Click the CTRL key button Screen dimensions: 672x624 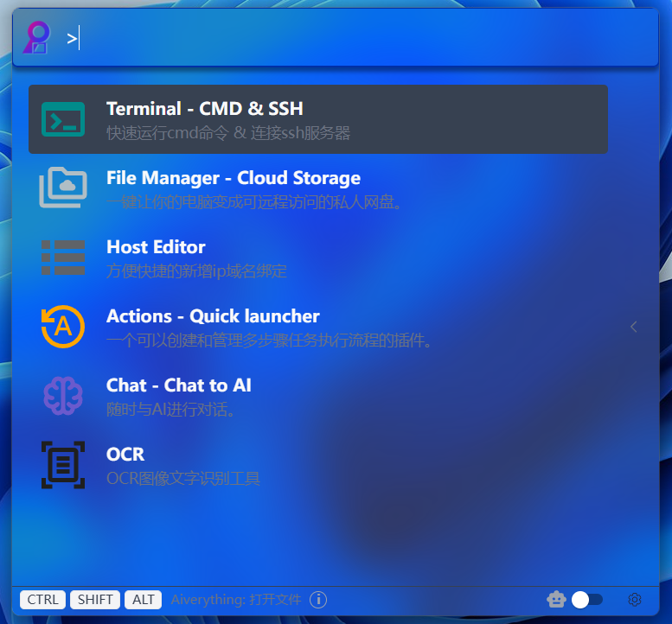tap(42, 600)
